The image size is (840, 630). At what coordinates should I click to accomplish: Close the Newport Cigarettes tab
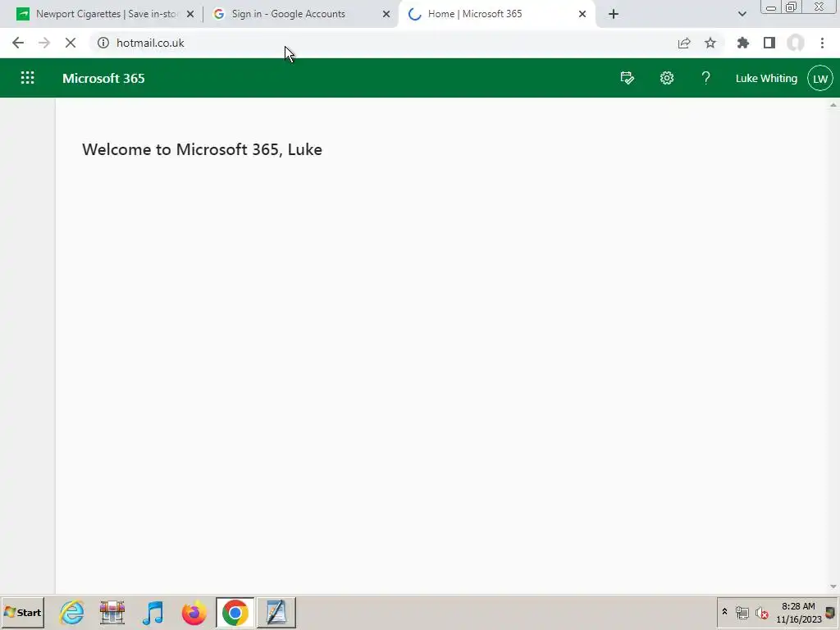click(x=190, y=14)
